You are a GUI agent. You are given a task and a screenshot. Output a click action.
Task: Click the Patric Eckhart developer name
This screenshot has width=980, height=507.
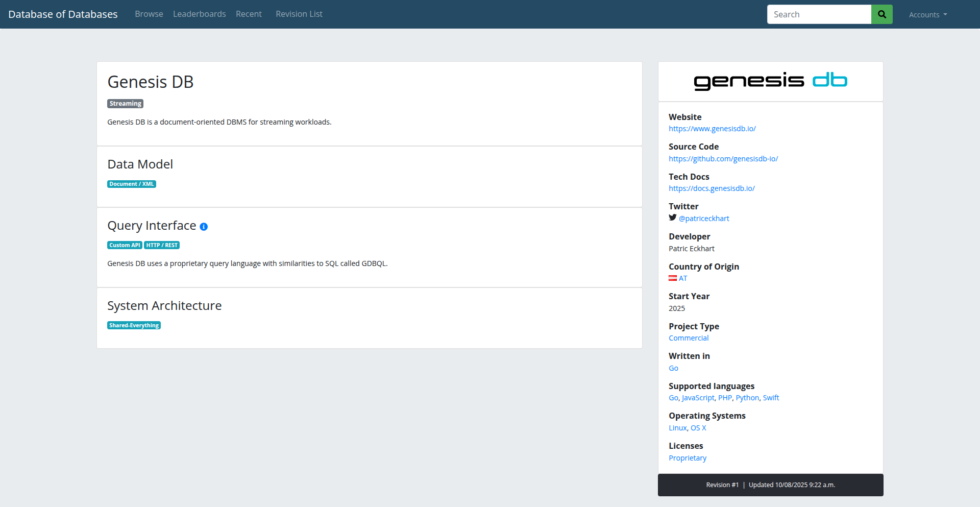coord(692,249)
